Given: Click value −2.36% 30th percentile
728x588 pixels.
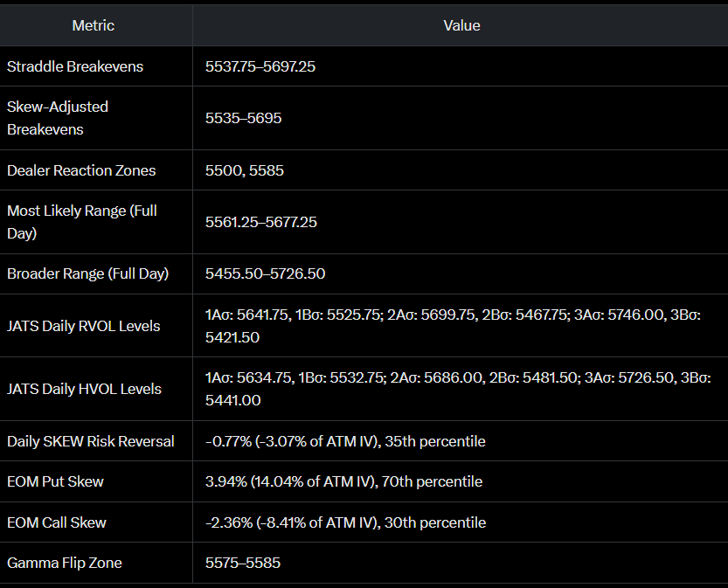Looking at the screenshot, I should [x=345, y=522].
